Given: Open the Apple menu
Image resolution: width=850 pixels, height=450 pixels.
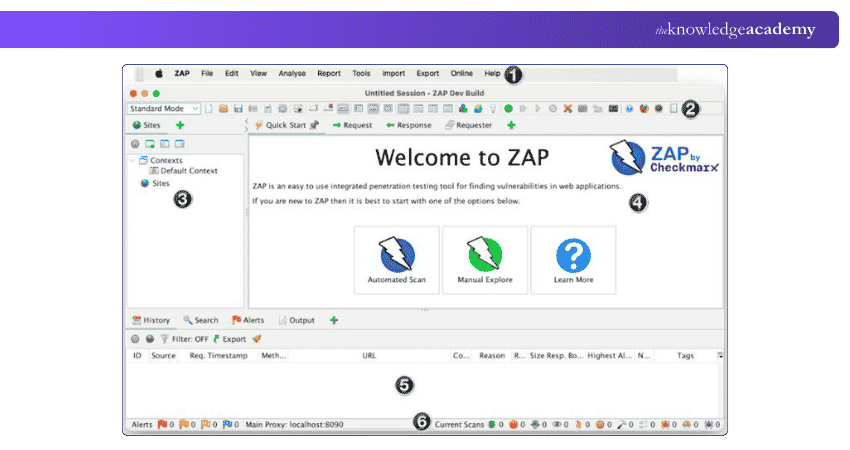Looking at the screenshot, I should pos(159,73).
